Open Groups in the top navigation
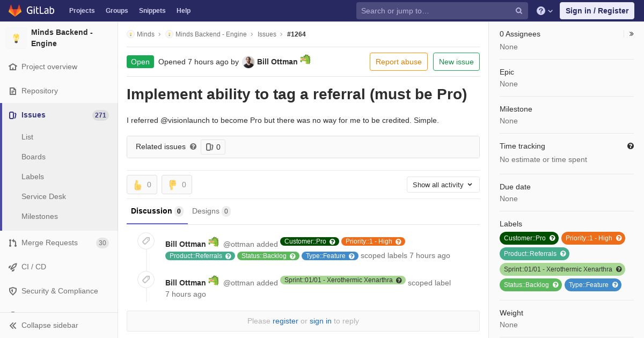This screenshot has width=644, height=338. [117, 11]
